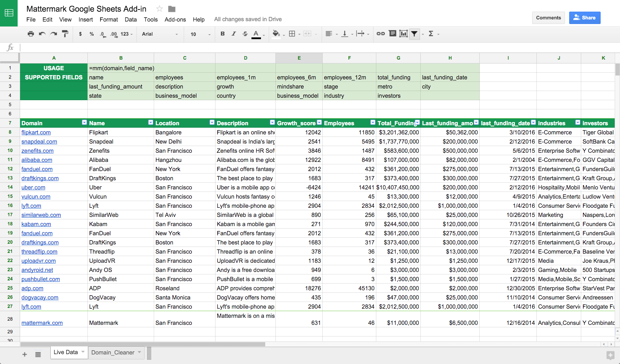The width and height of the screenshot is (620, 364).
Task: Select the cell containing $3,201,362,000
Action: [398, 132]
